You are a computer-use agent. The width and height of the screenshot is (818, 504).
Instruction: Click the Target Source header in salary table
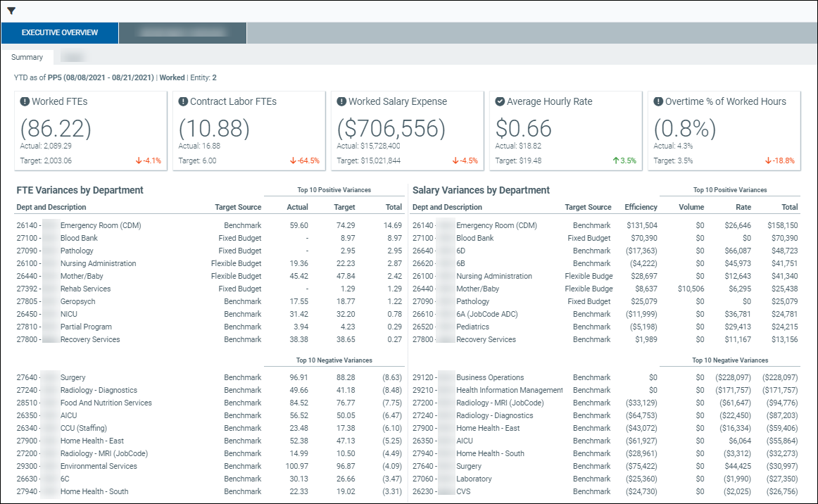588,207
